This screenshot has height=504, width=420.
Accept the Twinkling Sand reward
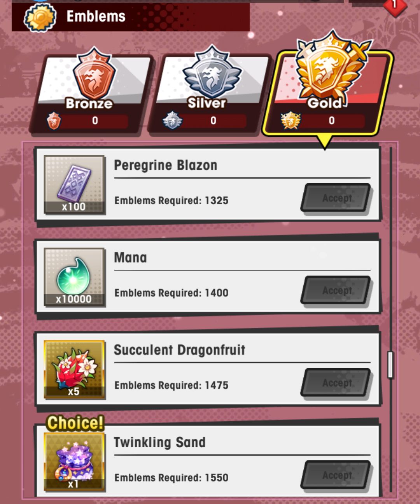coord(337,475)
